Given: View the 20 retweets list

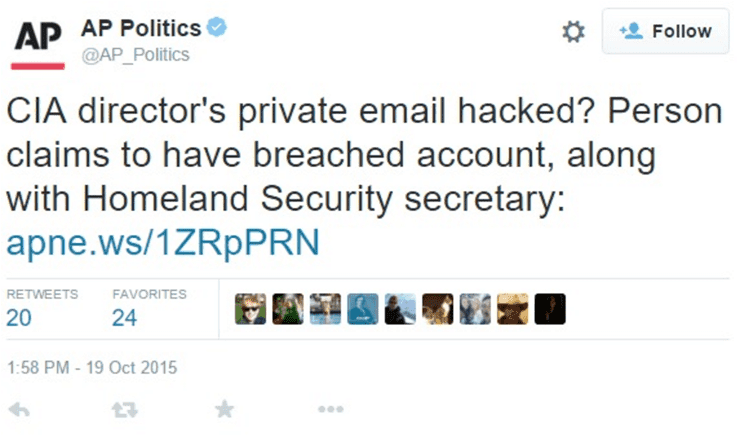Looking at the screenshot, I should tap(19, 318).
